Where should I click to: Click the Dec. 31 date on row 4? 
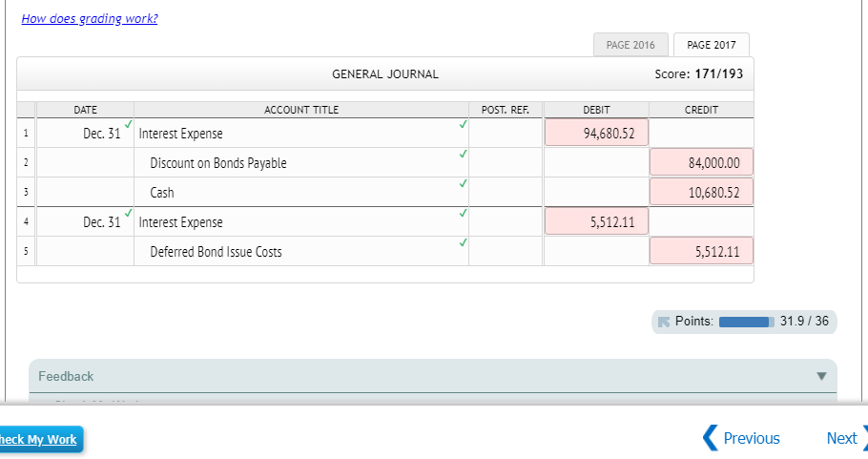click(x=85, y=222)
